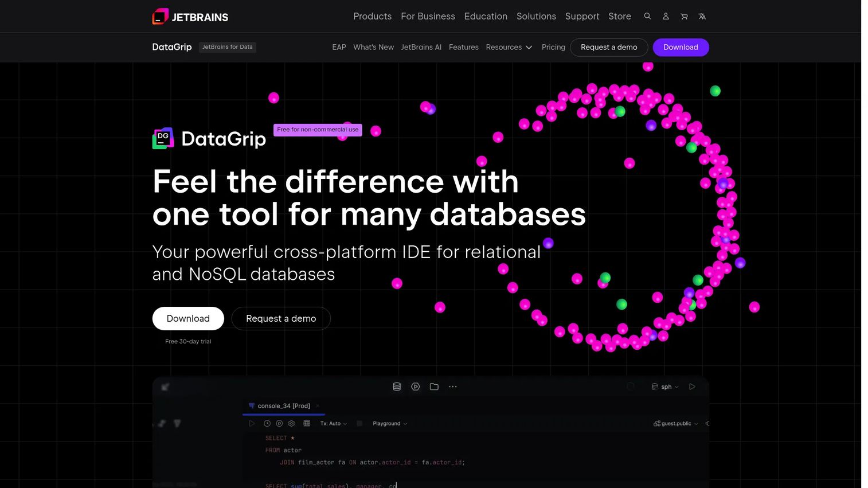Select the console_34 [Prod] tab

click(284, 405)
